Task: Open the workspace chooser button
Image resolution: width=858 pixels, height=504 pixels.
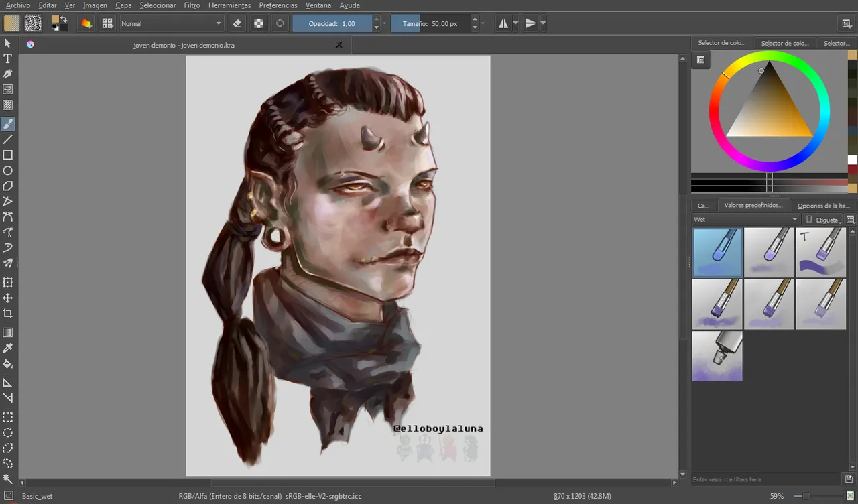Action: click(847, 23)
